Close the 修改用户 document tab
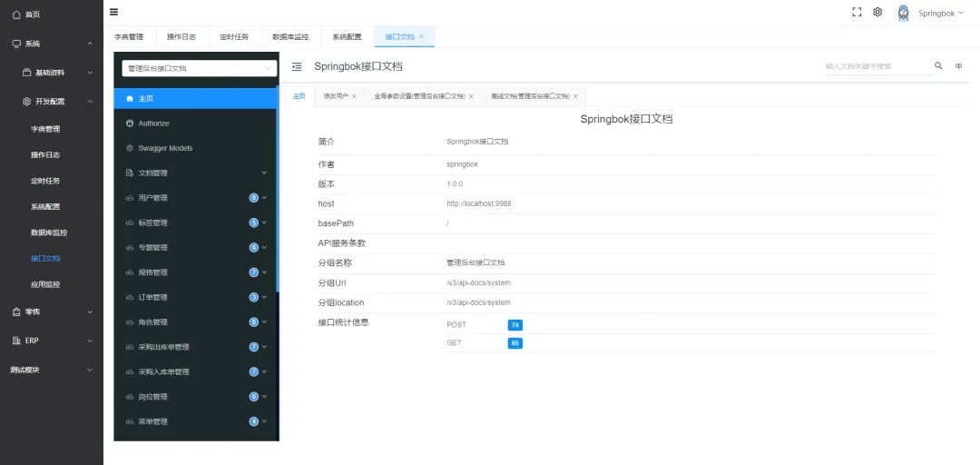This screenshot has width=980, height=465. [x=354, y=96]
